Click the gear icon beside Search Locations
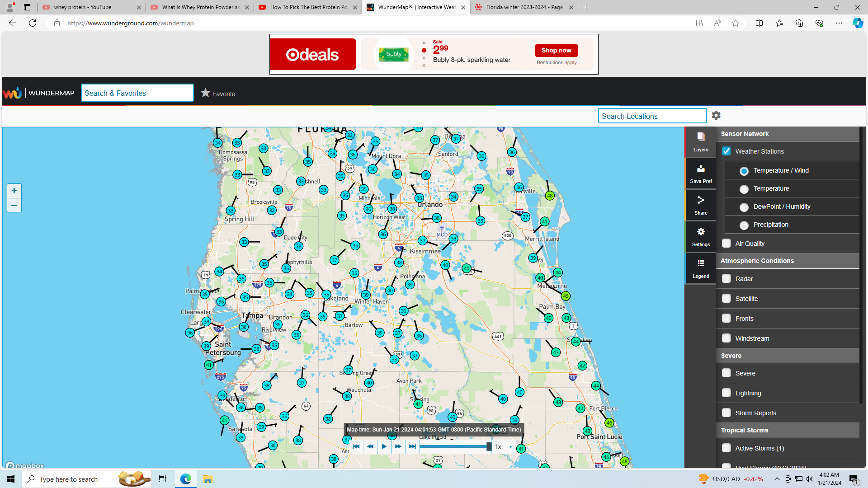The image size is (868, 488). pyautogui.click(x=716, y=116)
